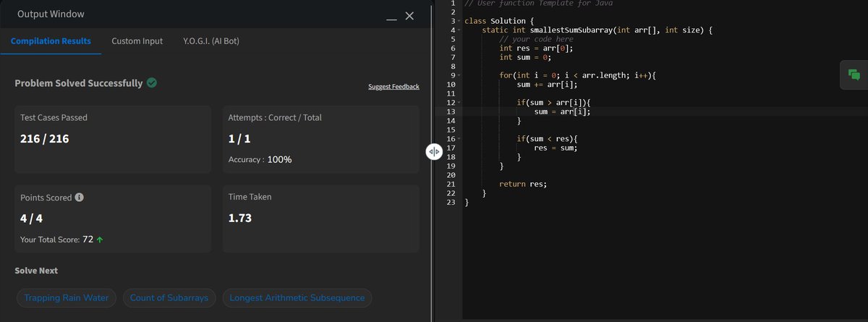
Task: Switch to Compilation Results tab
Action: [x=51, y=41]
